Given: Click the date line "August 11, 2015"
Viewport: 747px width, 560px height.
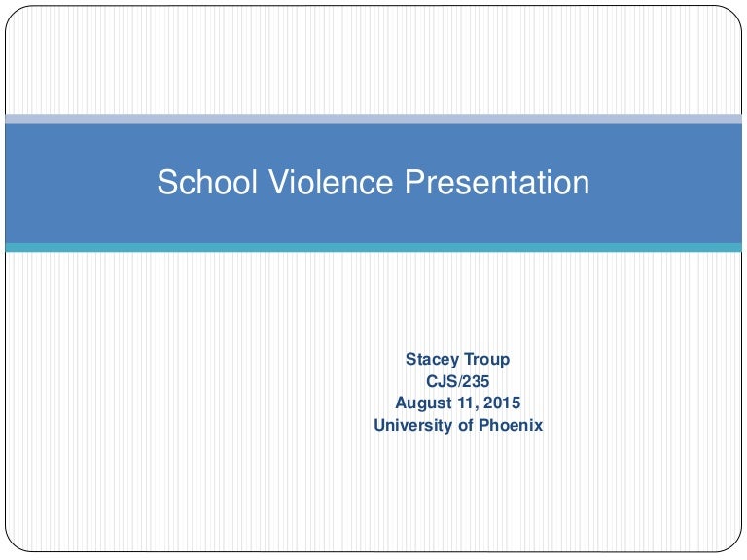Looking at the screenshot, I should point(457,402).
